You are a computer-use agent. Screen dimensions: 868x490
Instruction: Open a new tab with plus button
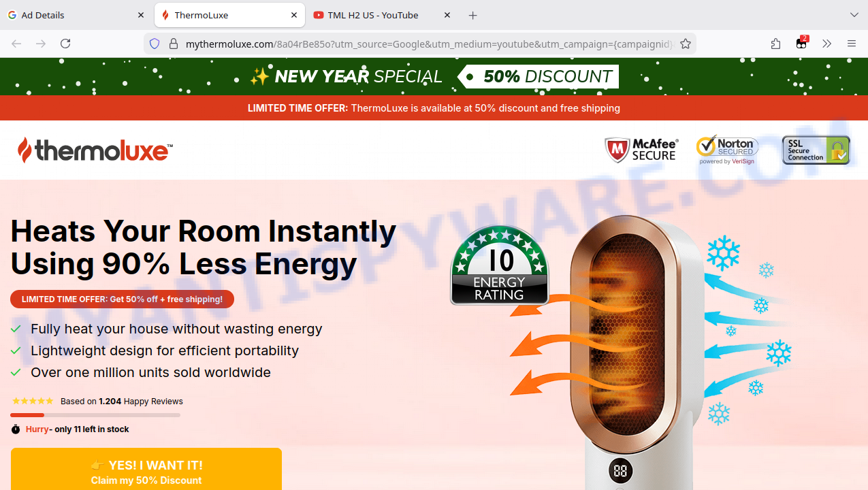click(473, 15)
